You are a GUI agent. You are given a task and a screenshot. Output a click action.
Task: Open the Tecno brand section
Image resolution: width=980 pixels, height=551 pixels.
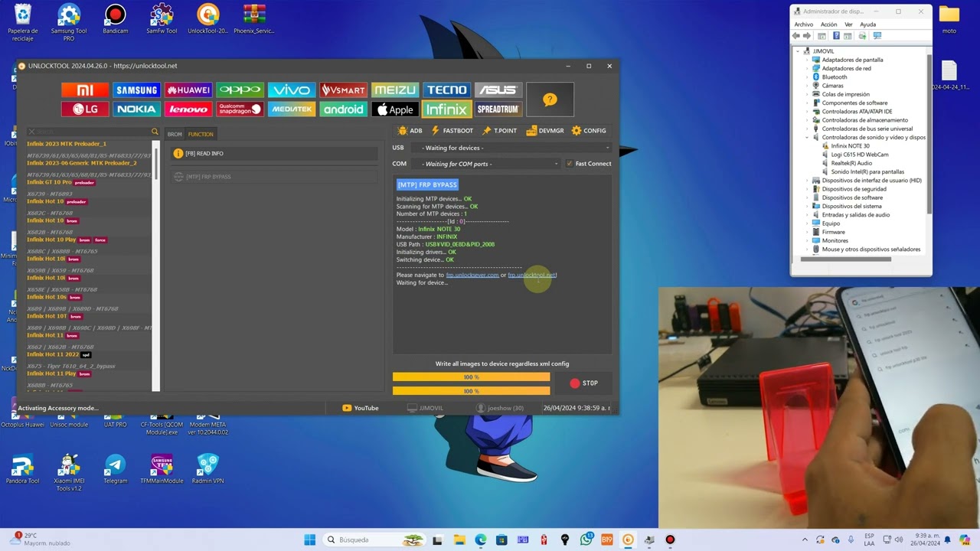click(446, 90)
